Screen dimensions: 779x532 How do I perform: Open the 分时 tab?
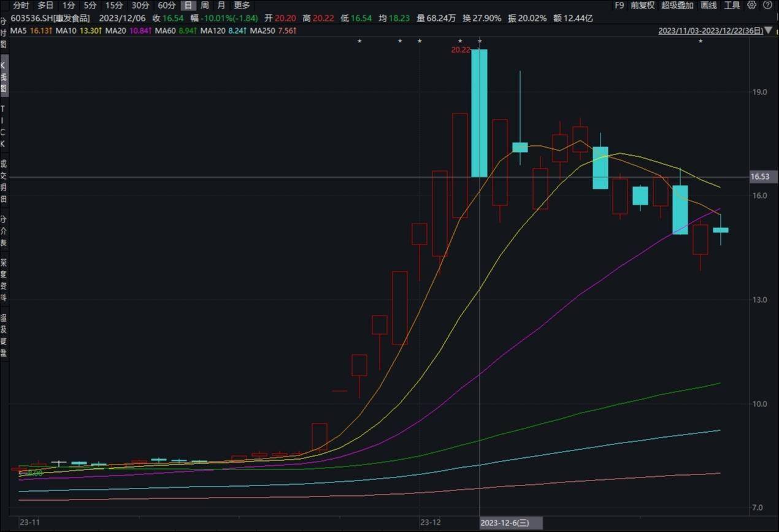20,6
